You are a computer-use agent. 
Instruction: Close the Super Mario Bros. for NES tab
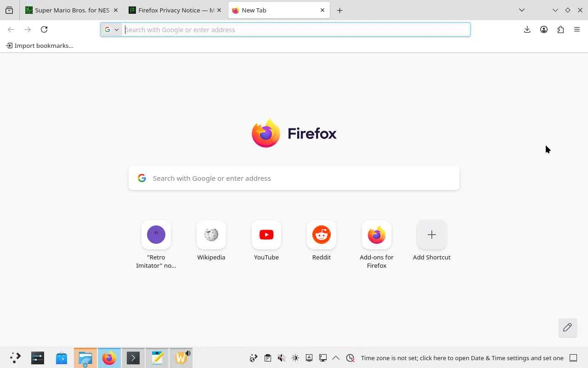[x=115, y=10]
